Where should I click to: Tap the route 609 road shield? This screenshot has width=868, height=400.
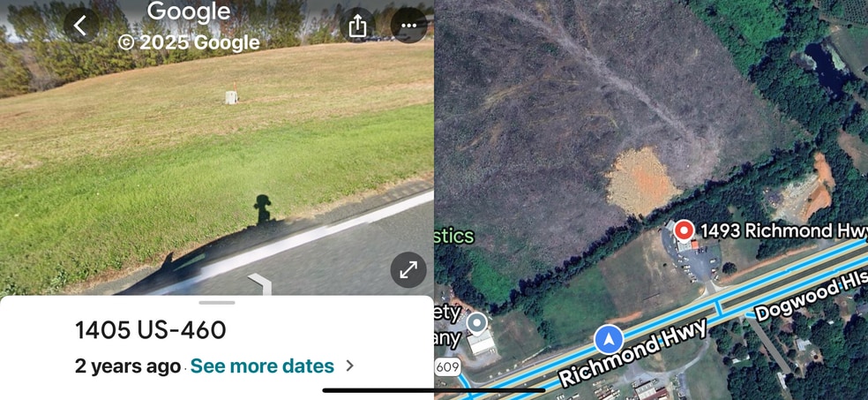[447, 366]
